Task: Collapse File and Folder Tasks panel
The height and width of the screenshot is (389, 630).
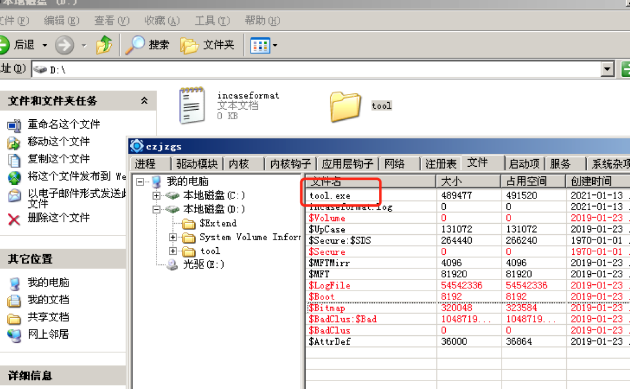Action: (144, 101)
